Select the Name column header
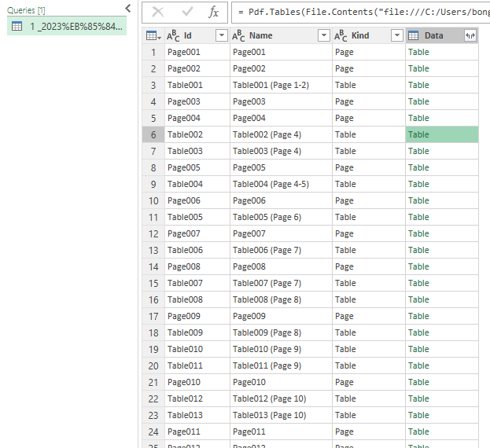 tap(281, 35)
